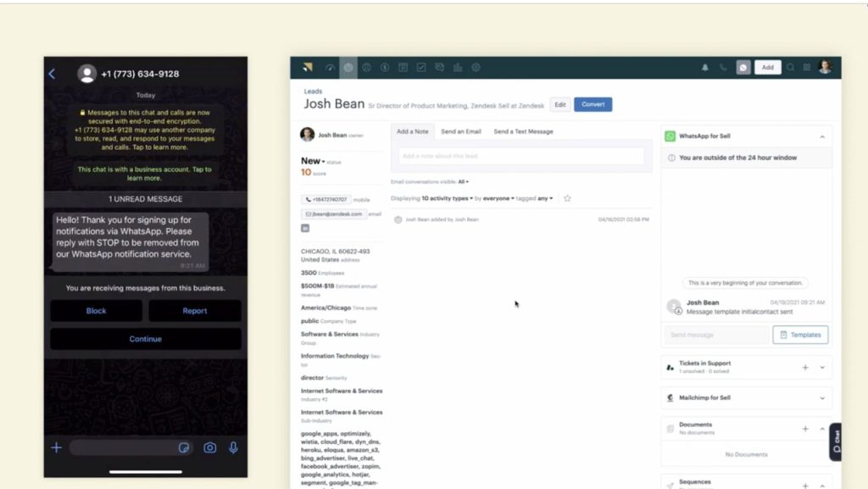Tap the camera icon in WhatsApp chat

click(x=210, y=447)
